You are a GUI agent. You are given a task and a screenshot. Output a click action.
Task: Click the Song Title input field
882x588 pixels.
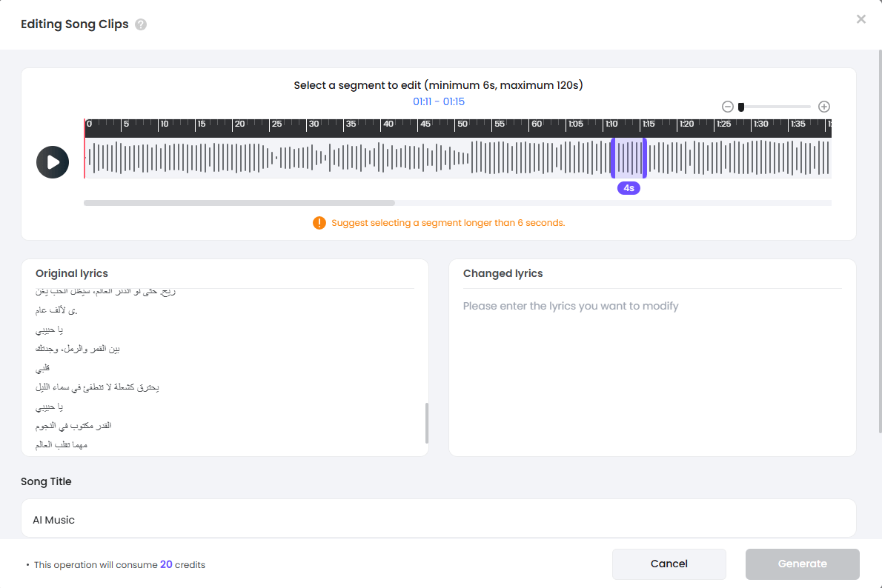click(x=440, y=519)
